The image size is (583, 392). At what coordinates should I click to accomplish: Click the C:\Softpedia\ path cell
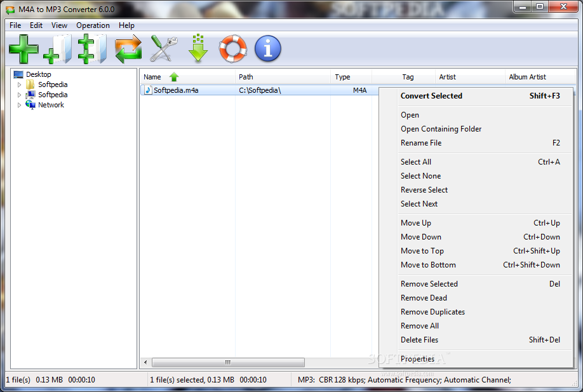[260, 90]
